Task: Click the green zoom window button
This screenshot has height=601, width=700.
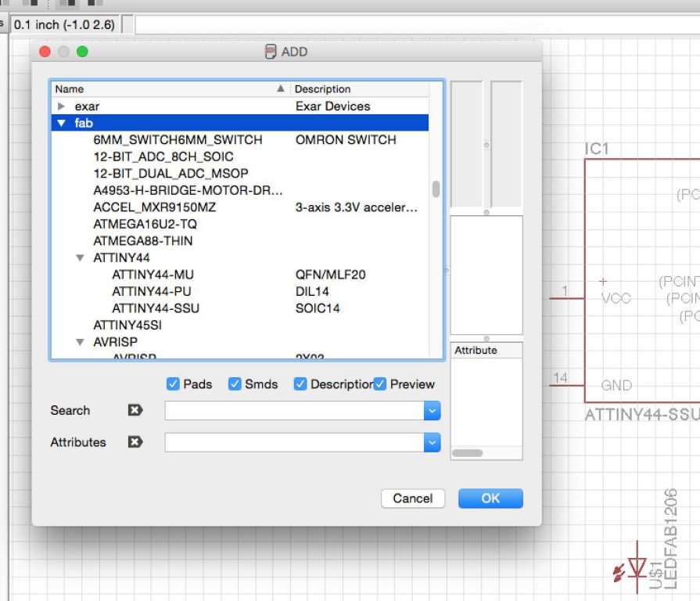Action: [x=82, y=52]
